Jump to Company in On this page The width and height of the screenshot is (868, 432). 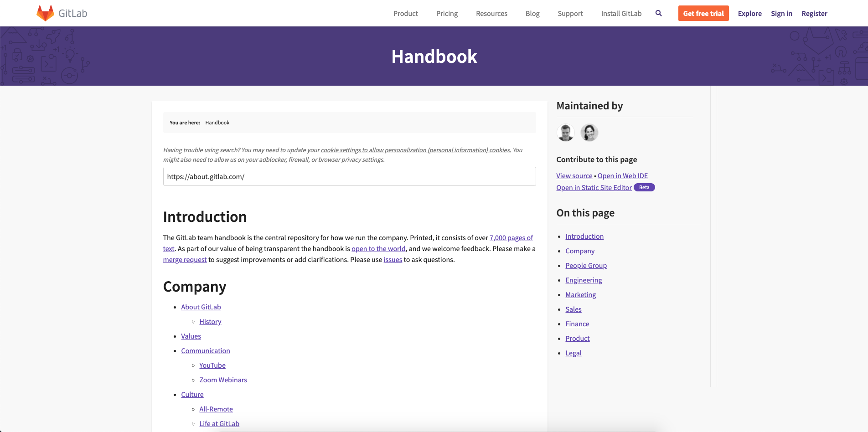[580, 251]
